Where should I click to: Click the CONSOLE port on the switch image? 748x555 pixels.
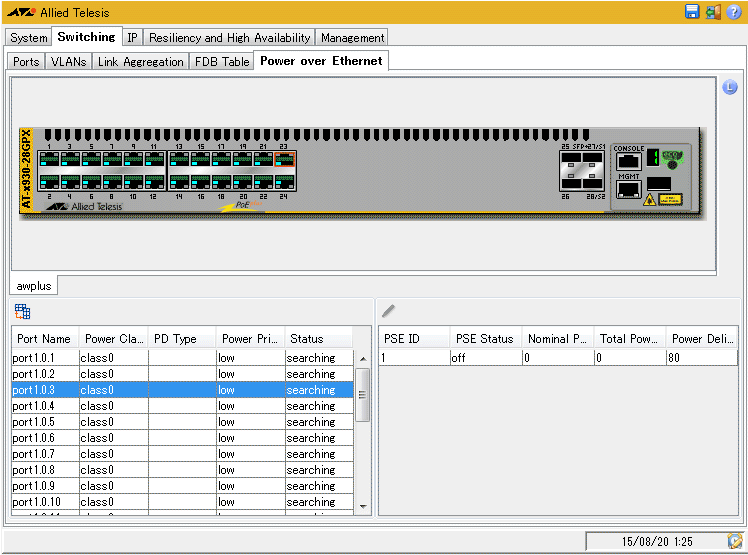[628, 160]
